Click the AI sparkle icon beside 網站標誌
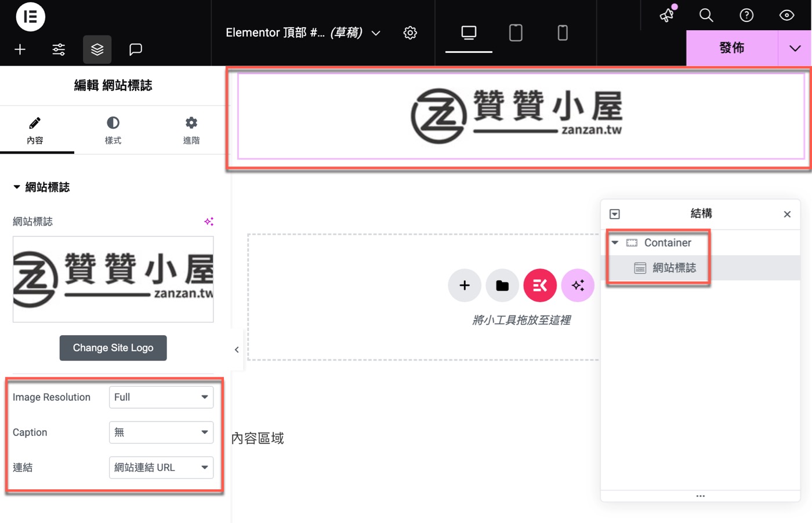The height and width of the screenshot is (523, 812). [x=209, y=221]
